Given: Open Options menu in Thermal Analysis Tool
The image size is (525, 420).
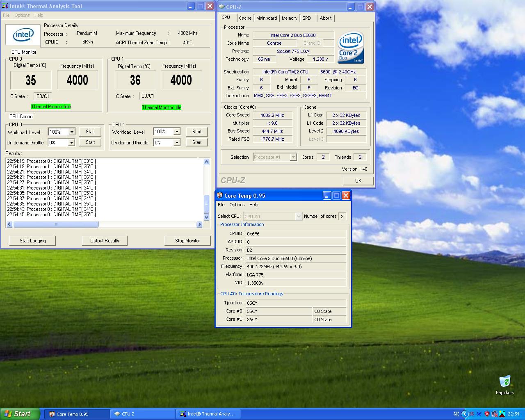Looking at the screenshot, I should 22,15.
